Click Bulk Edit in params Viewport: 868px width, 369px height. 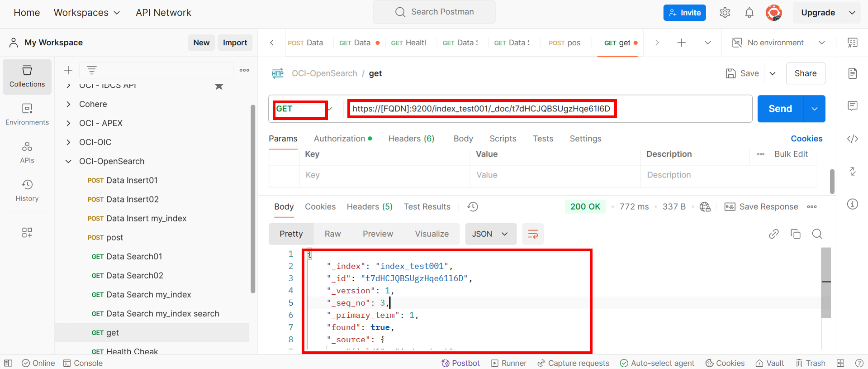(791, 154)
